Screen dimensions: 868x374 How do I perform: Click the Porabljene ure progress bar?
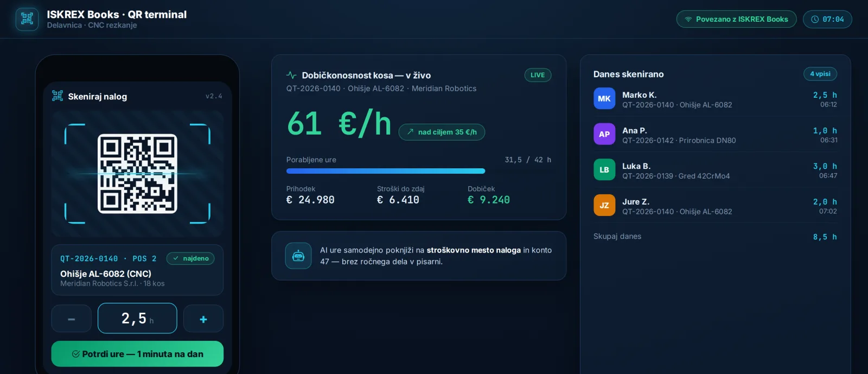tap(419, 171)
